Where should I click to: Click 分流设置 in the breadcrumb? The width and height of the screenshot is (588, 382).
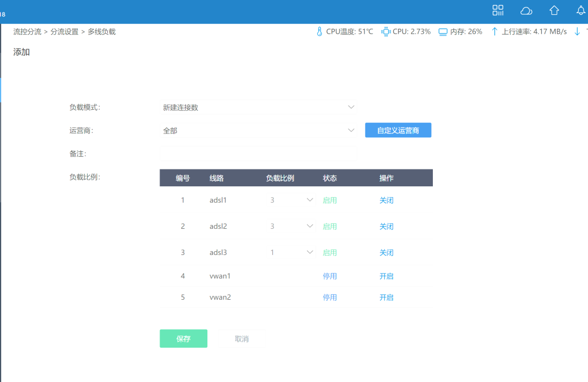[64, 32]
